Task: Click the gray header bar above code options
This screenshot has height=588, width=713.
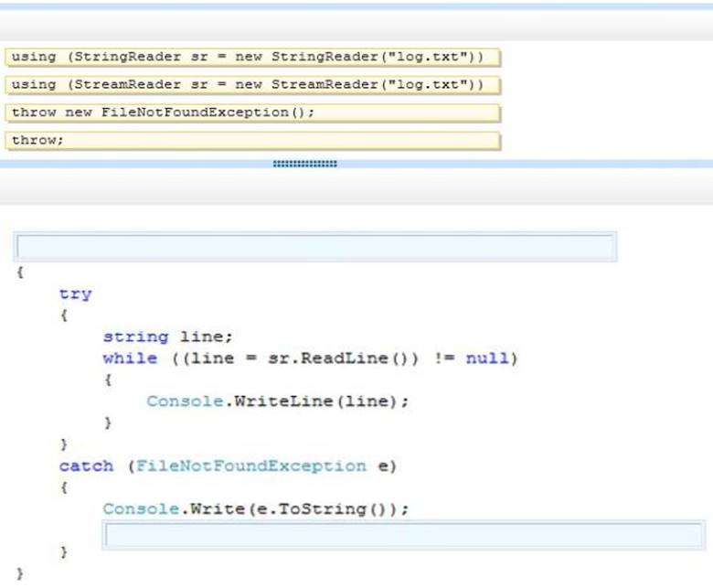Action: 356,26
